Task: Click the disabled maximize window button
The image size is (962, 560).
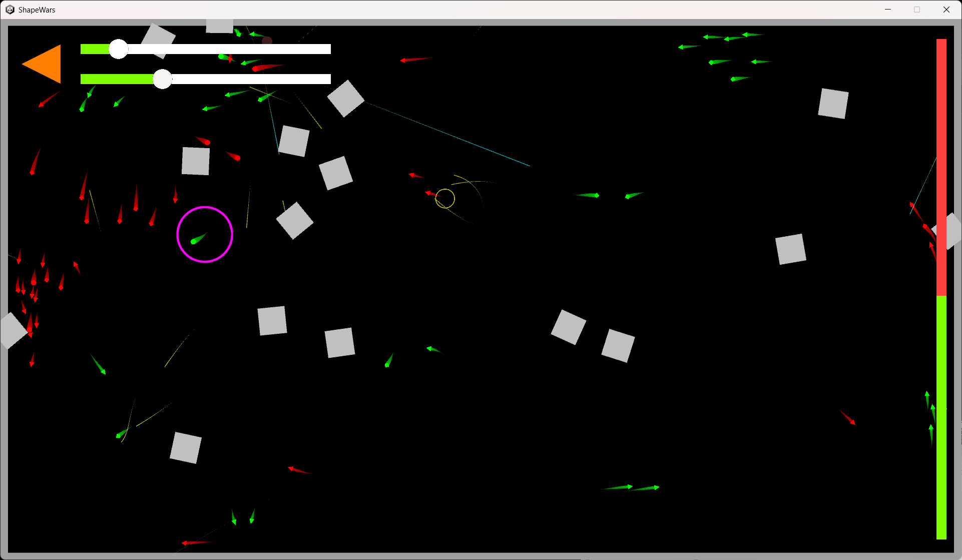Action: pos(917,10)
